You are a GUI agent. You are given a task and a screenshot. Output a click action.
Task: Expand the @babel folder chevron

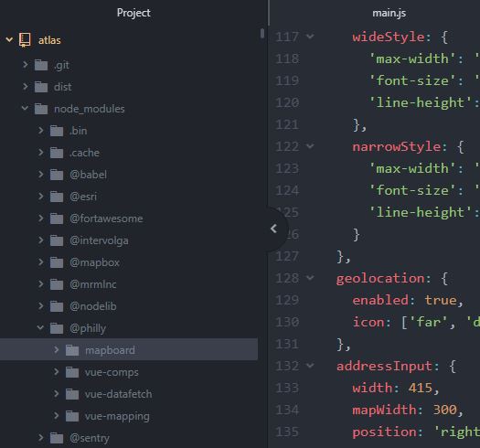[x=41, y=175]
